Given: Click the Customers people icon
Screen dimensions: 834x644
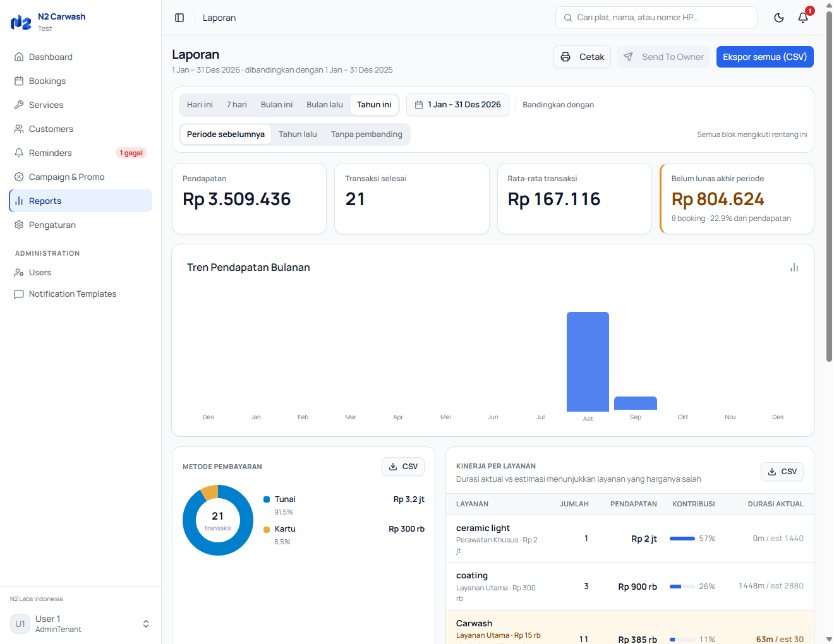Looking at the screenshot, I should click(x=19, y=129).
